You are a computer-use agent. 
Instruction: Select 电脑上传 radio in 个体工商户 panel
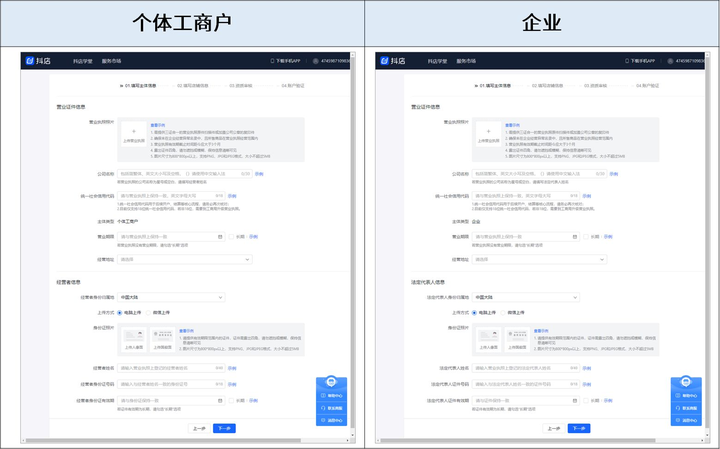(120, 313)
